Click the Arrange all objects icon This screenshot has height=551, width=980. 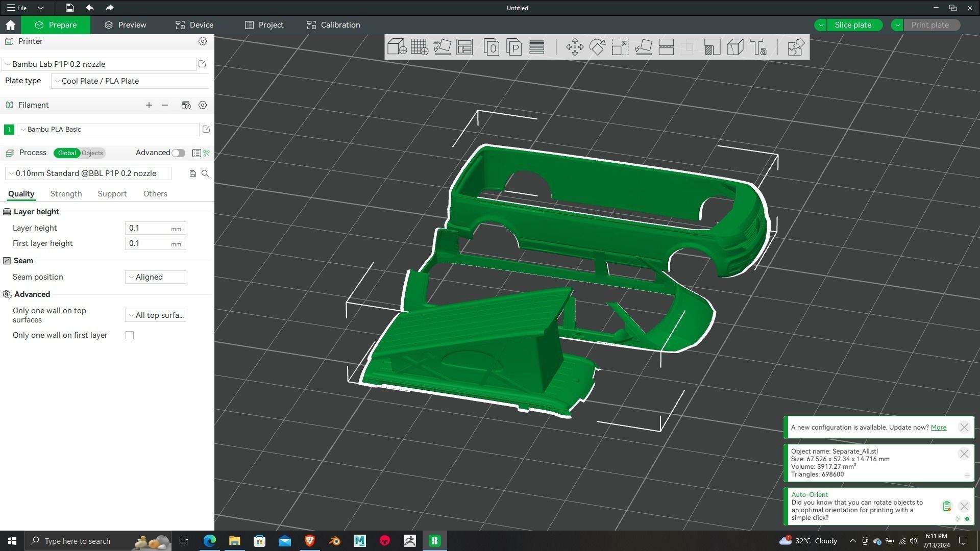464,47
